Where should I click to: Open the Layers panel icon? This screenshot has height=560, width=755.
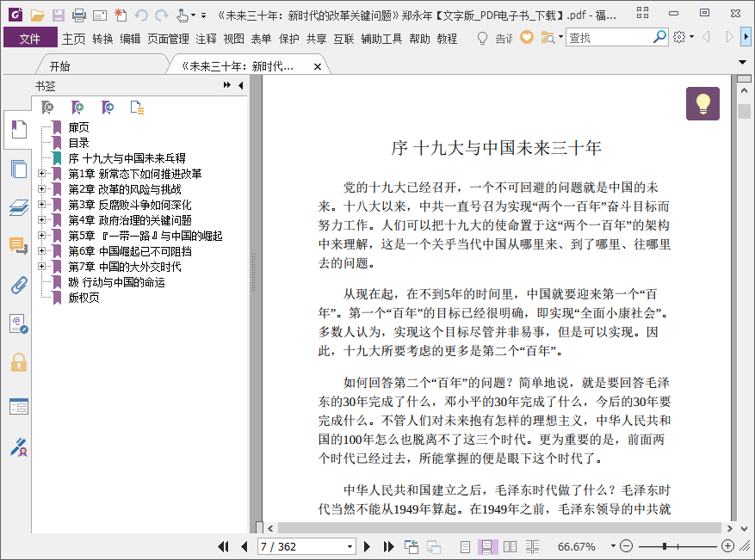click(19, 208)
